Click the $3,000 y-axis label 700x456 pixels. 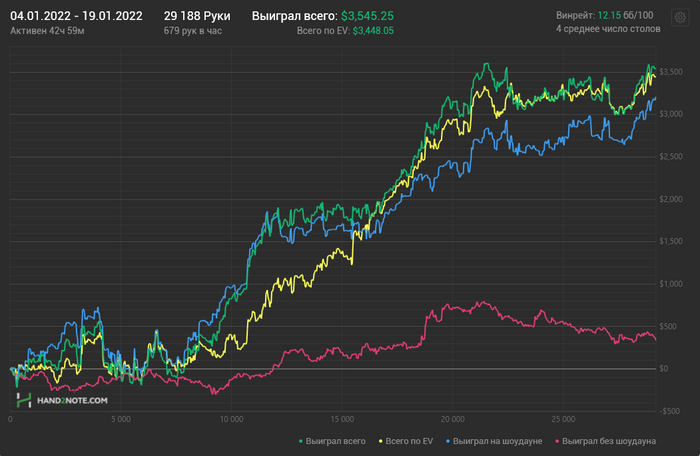[x=671, y=114]
